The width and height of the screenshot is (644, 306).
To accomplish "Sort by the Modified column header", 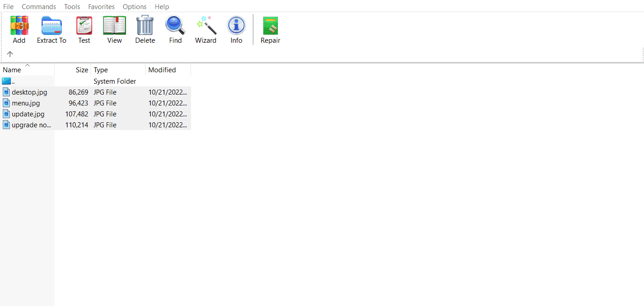I will (168, 70).
